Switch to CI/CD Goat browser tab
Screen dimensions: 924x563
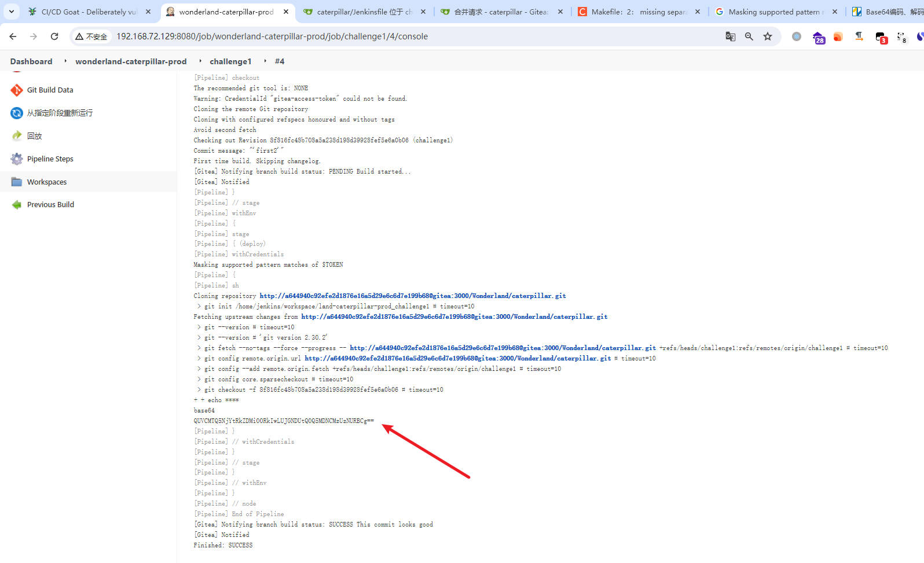pyautogui.click(x=89, y=12)
